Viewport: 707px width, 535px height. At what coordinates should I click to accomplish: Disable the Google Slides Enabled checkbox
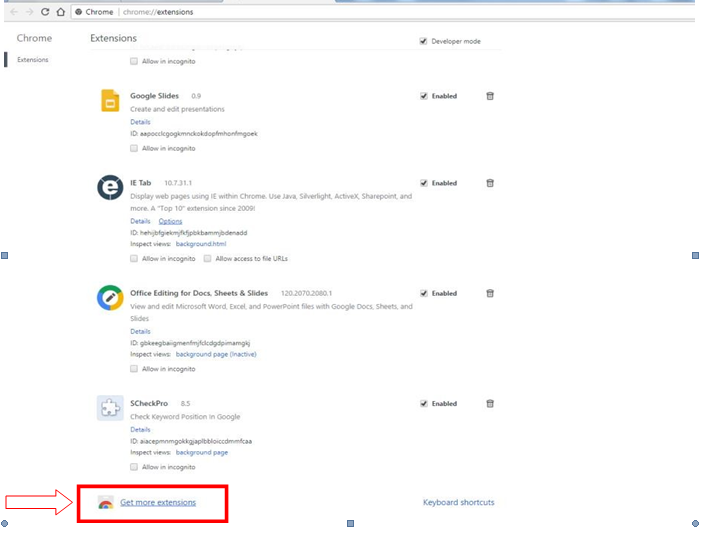click(x=423, y=96)
